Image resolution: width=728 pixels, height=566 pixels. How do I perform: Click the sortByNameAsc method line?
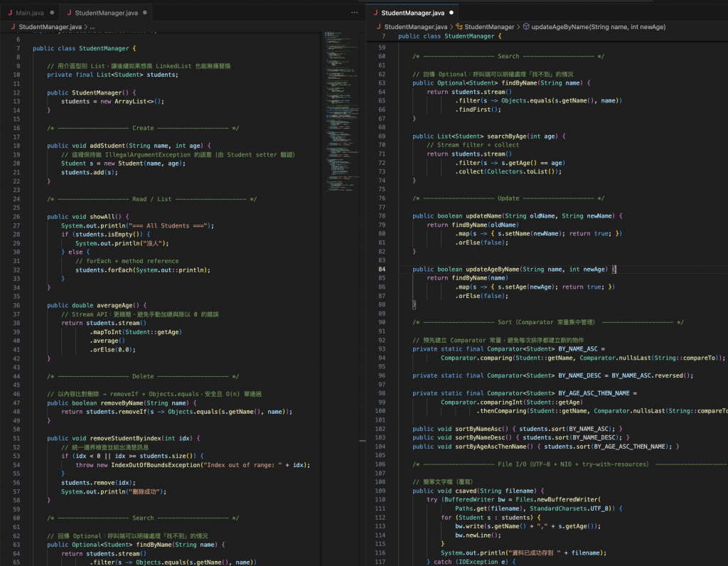pos(518,429)
